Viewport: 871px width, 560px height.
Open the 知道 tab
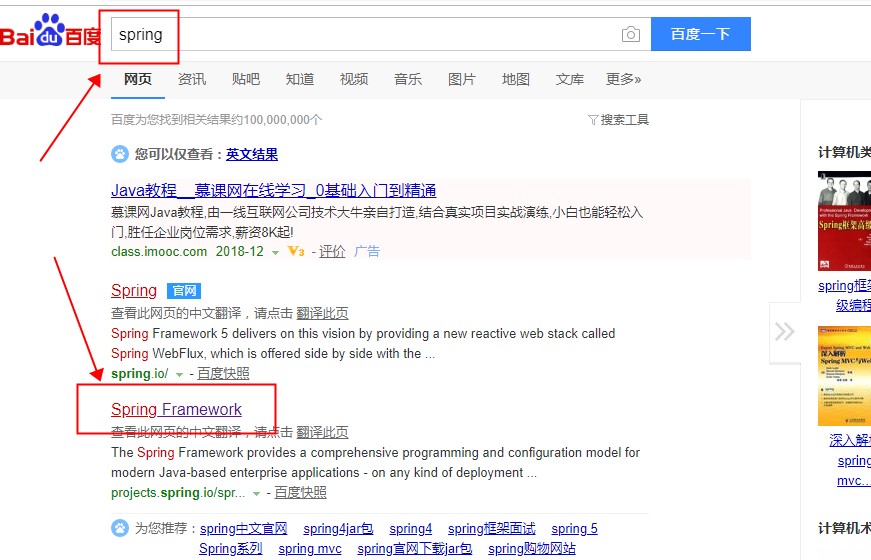tap(300, 79)
